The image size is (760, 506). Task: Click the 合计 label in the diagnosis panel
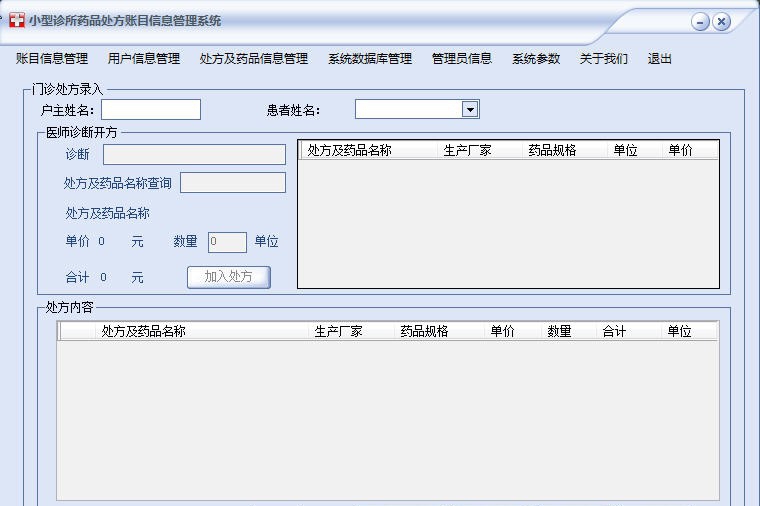coord(78,278)
